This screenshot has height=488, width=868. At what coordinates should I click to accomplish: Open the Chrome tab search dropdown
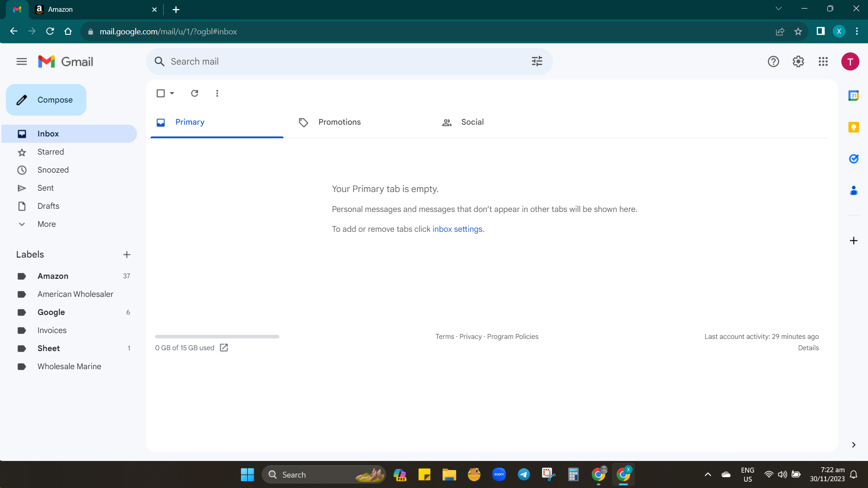point(778,9)
